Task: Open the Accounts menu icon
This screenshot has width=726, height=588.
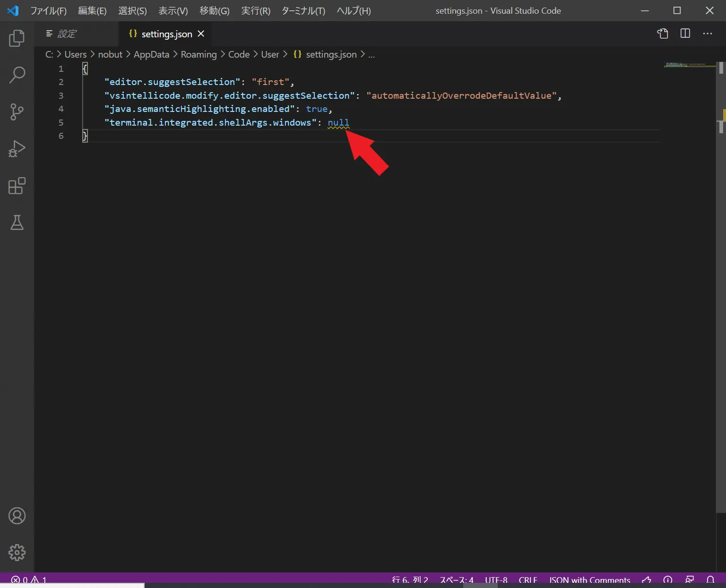Action: [17, 516]
